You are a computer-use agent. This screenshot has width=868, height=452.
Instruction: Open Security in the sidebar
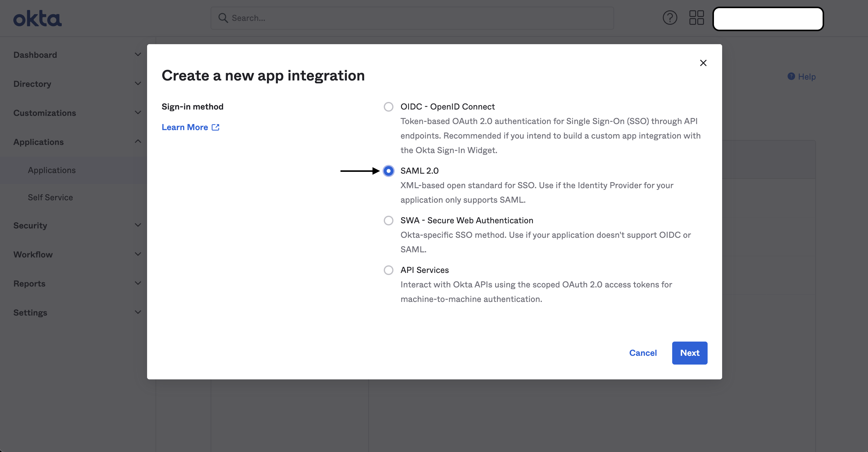click(30, 225)
